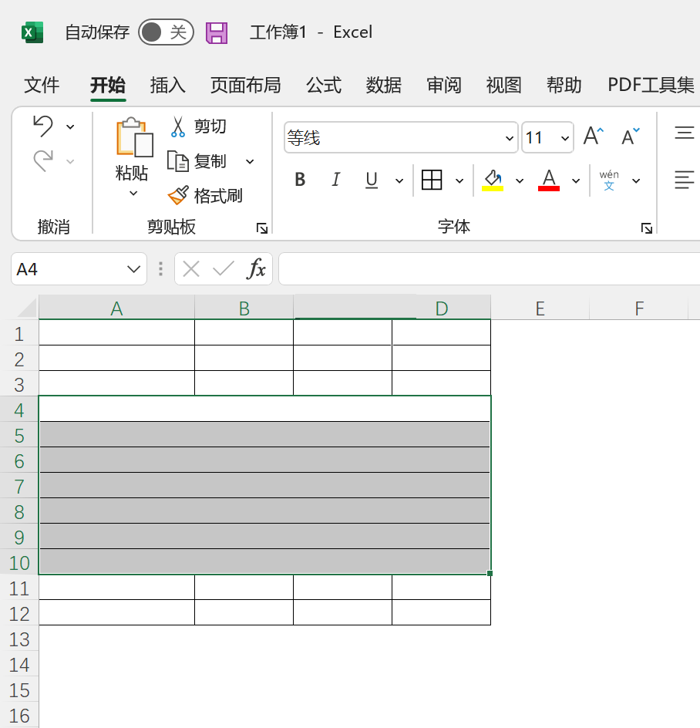Image resolution: width=700 pixels, height=728 pixels.
Task: Click the Format Painter brush icon
Action: (178, 196)
